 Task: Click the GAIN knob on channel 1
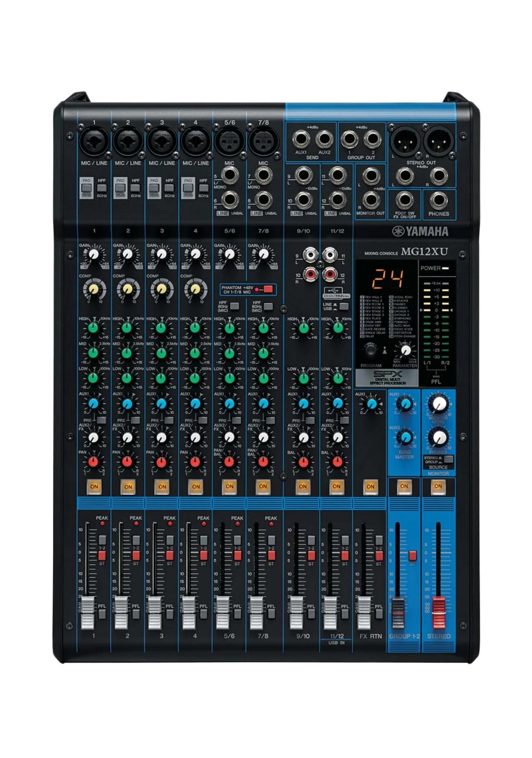click(x=94, y=254)
